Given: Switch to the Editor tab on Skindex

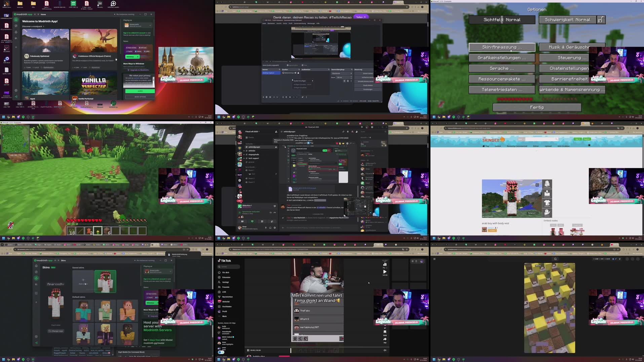Looking at the screenshot, I should [x=536, y=146].
